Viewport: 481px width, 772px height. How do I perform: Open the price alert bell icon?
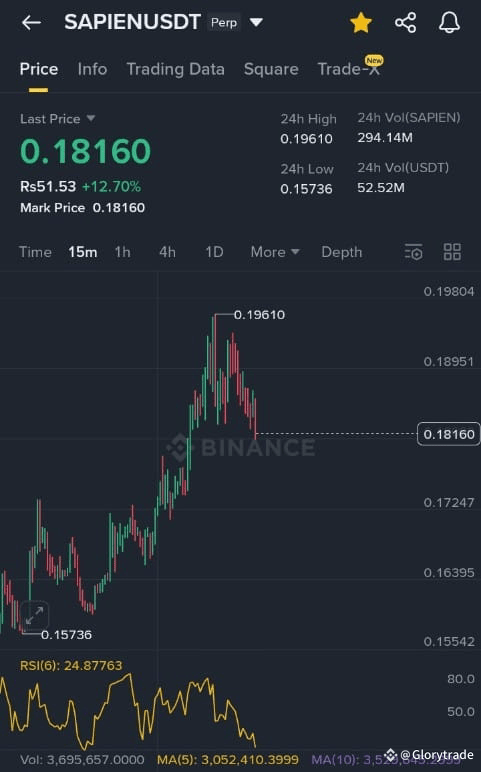coord(449,23)
